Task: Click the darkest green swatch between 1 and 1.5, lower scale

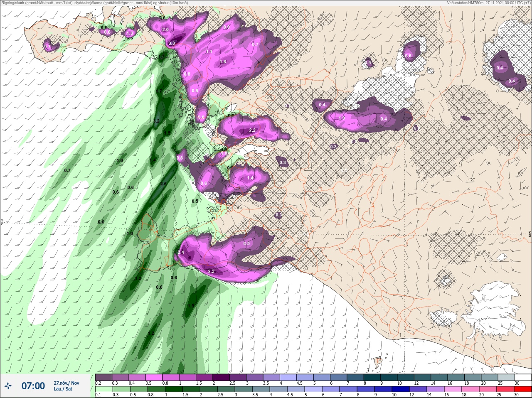Action: pos(174,389)
